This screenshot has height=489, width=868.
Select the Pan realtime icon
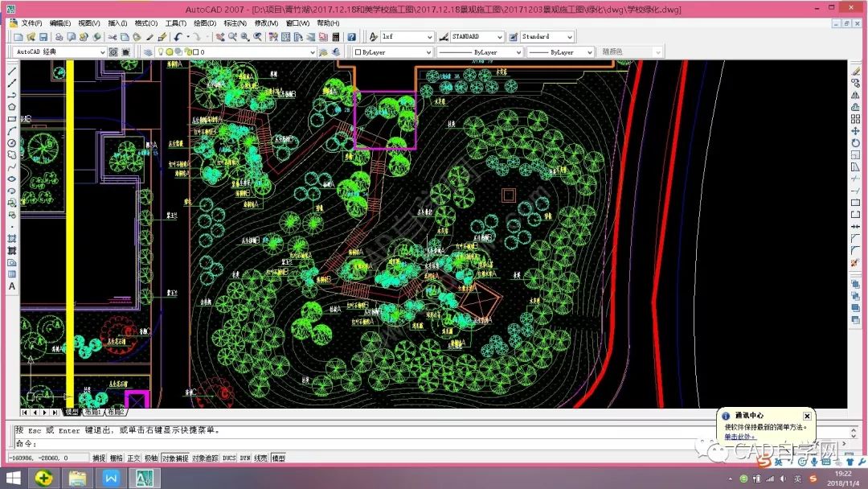219,37
